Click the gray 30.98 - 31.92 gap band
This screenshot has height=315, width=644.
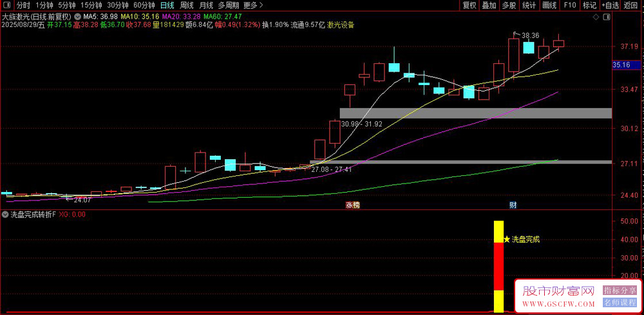[x=476, y=113]
